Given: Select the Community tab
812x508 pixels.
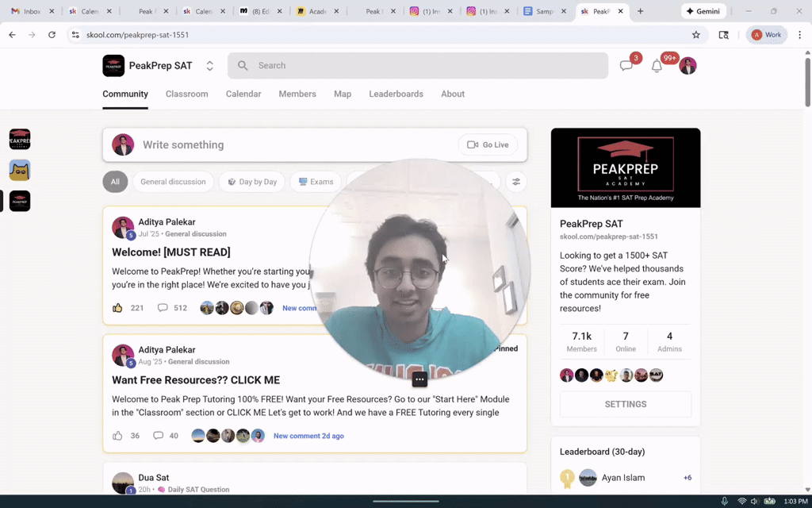Looking at the screenshot, I should point(125,94).
